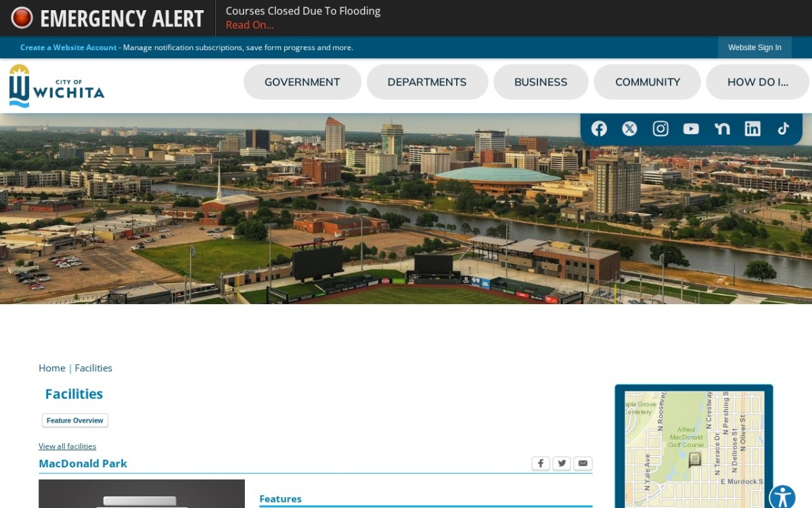
Task: Open the X (Twitter) social icon
Action: pos(629,129)
